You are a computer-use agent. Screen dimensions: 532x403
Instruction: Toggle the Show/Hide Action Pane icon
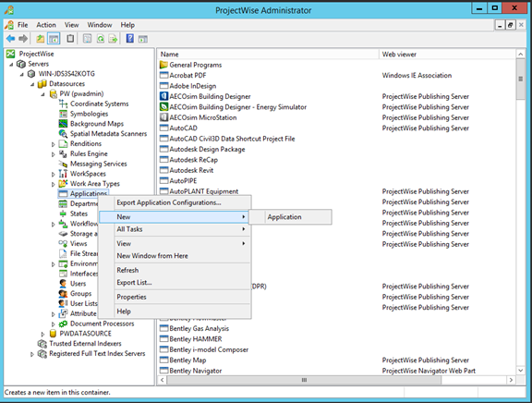143,39
